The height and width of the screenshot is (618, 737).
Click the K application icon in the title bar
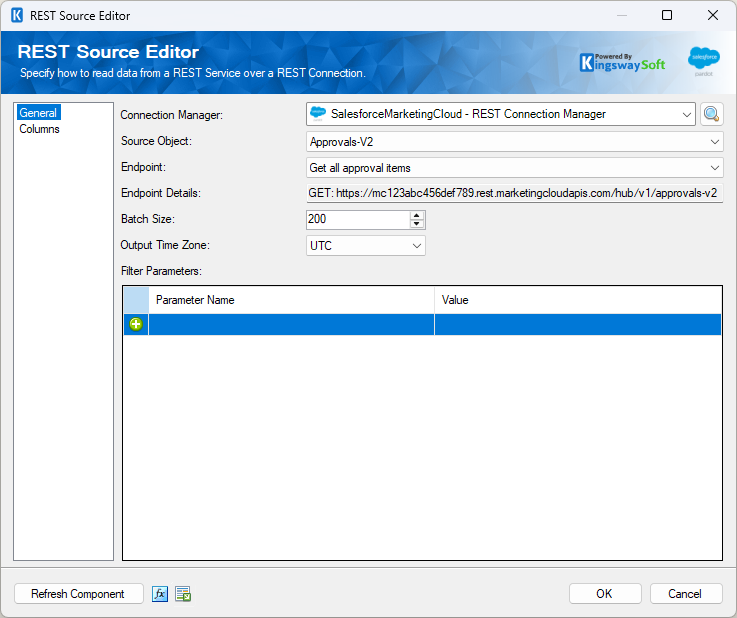[17, 16]
